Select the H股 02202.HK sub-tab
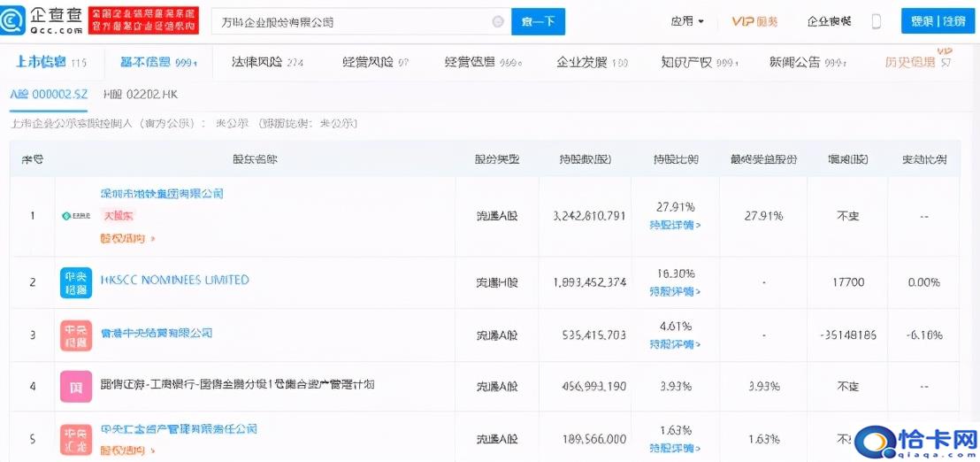980x462 pixels. pos(140,94)
